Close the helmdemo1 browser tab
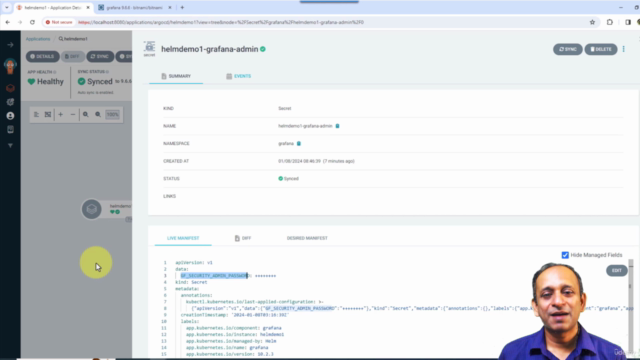Image resolution: width=640 pixels, height=360 pixels. coord(88,7)
